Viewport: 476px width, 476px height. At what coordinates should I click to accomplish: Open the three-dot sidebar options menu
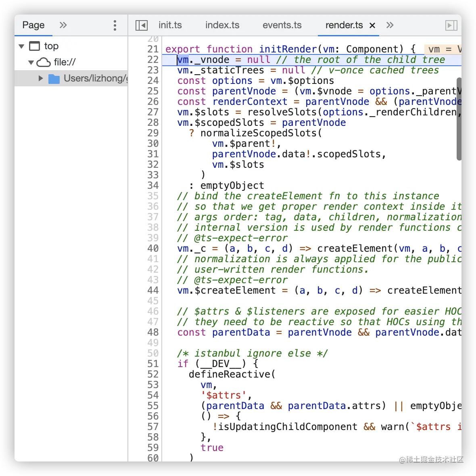coord(115,25)
